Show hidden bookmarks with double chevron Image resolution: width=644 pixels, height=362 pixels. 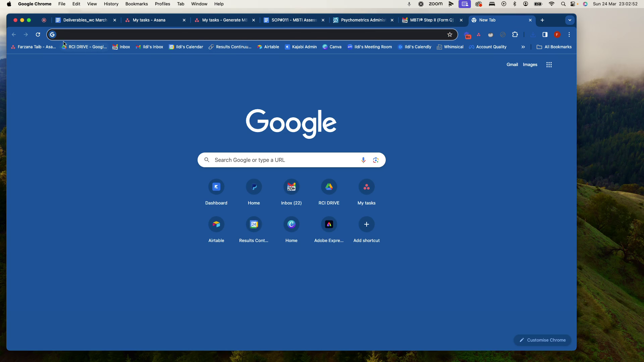pos(523,47)
